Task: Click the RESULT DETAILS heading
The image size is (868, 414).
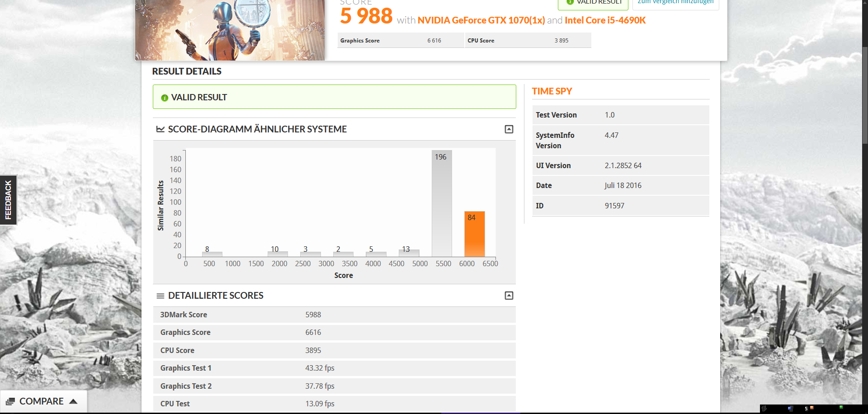Action: 187,71
